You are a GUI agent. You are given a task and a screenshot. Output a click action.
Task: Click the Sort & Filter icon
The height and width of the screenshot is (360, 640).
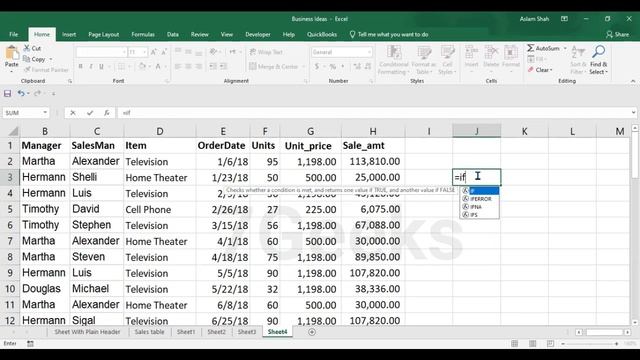point(578,53)
